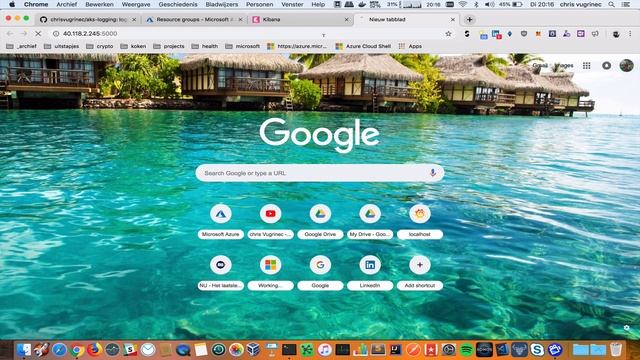Image resolution: width=640 pixels, height=360 pixels.
Task: Open the Chrome three-dot menu
Action: coord(630,33)
